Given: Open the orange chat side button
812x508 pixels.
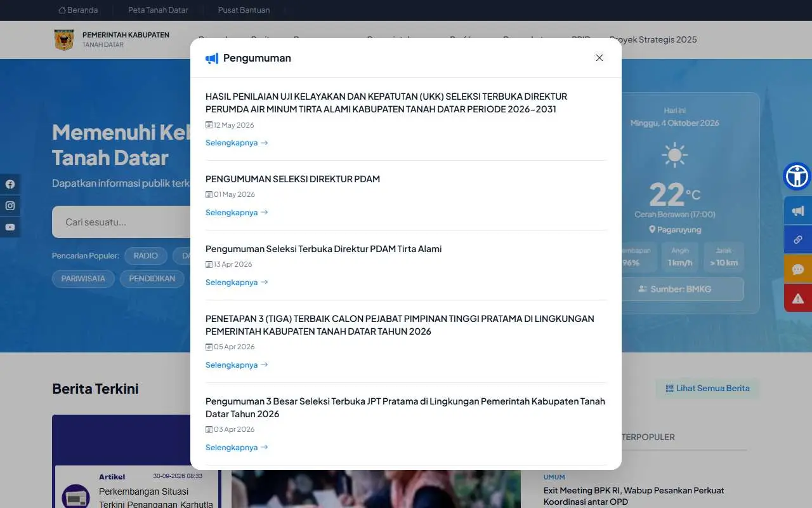Looking at the screenshot, I should click(x=798, y=269).
